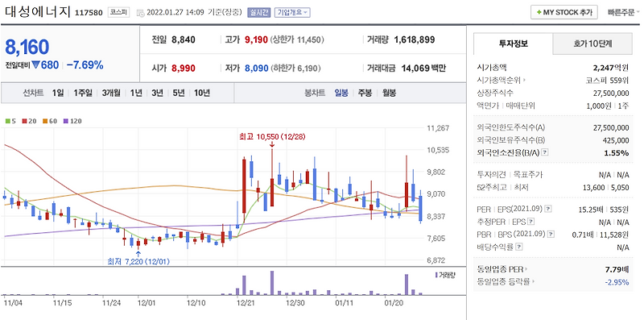Screen dimensions: 644x320
Task: Click the tallest volume bar near 12/28
Action: pos(272,283)
